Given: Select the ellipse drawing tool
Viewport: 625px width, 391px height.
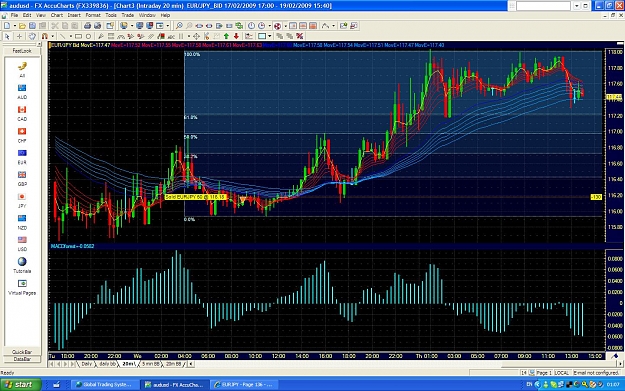Looking at the screenshot, I should click(88, 36).
